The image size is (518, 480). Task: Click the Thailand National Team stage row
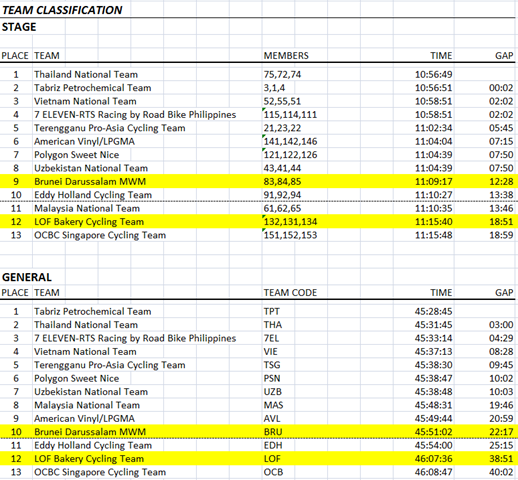(259, 74)
